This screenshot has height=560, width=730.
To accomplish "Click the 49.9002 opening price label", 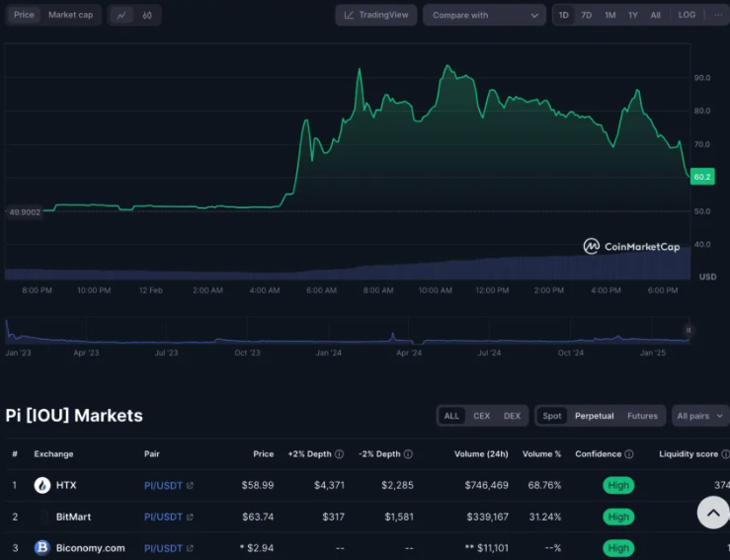I will pos(25,212).
